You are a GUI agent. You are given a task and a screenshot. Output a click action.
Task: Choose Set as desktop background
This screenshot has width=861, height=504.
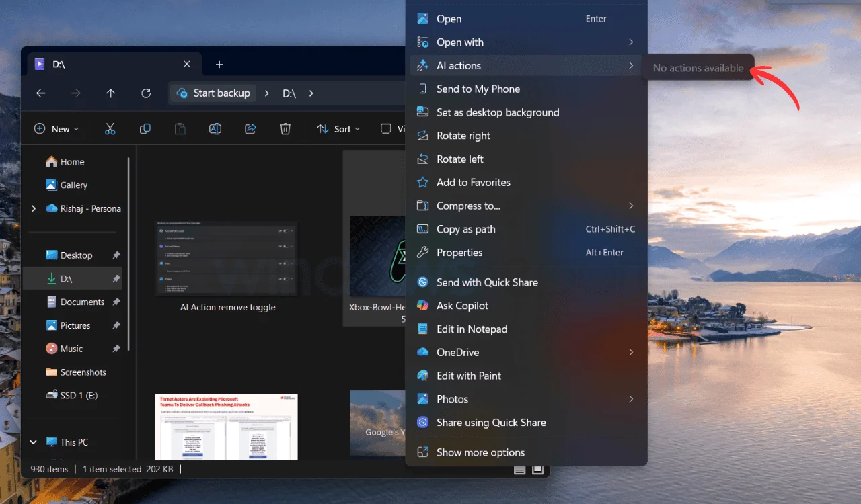[x=498, y=112]
